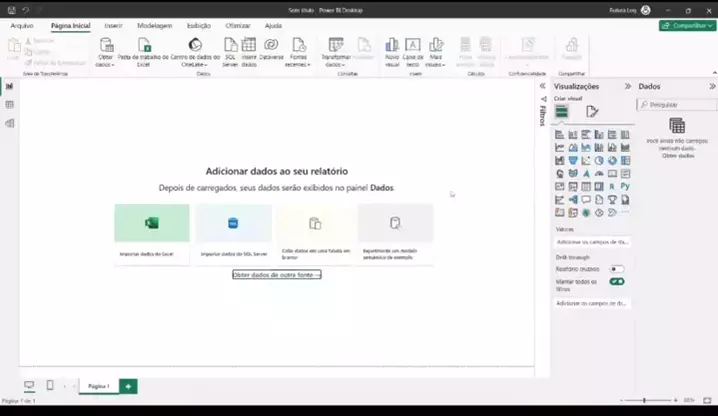Add a new page with plus button
Viewport: 718px width, 416px height.
[x=128, y=386]
